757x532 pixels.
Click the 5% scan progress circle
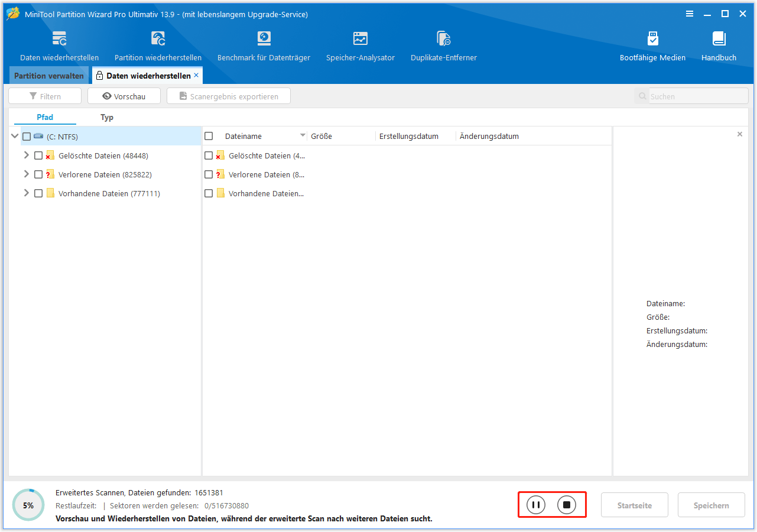tap(28, 505)
